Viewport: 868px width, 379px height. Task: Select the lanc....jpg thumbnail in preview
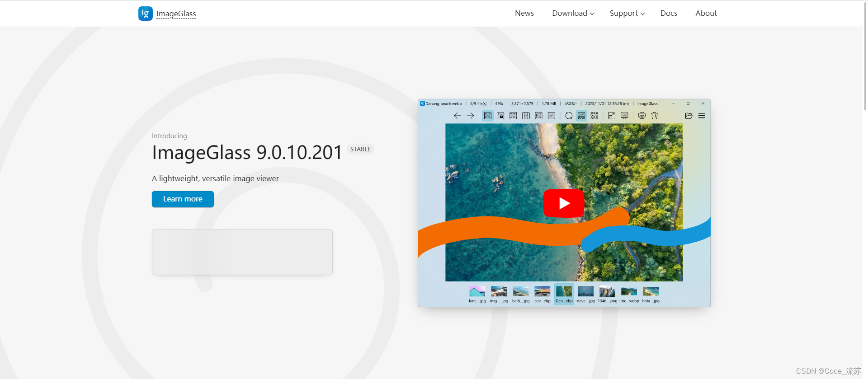coord(477,294)
